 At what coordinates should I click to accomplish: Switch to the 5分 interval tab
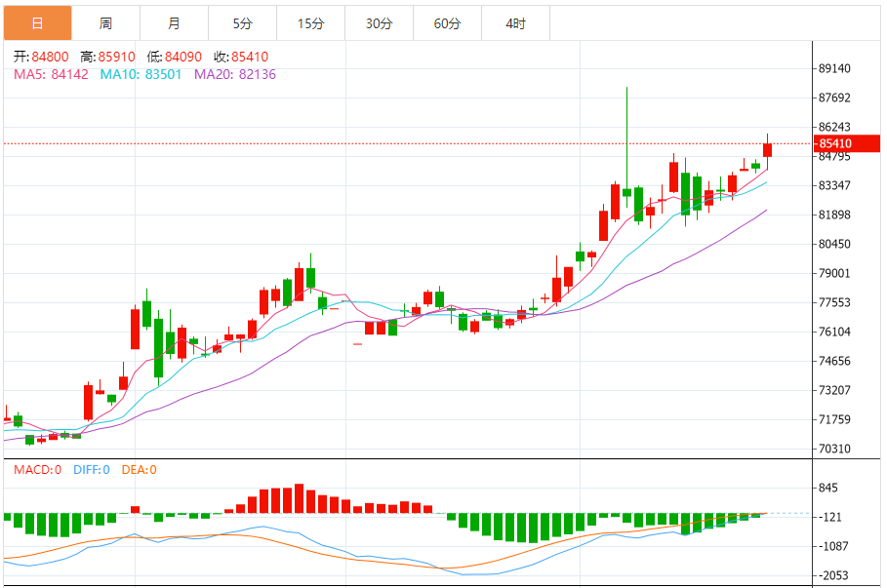click(242, 23)
